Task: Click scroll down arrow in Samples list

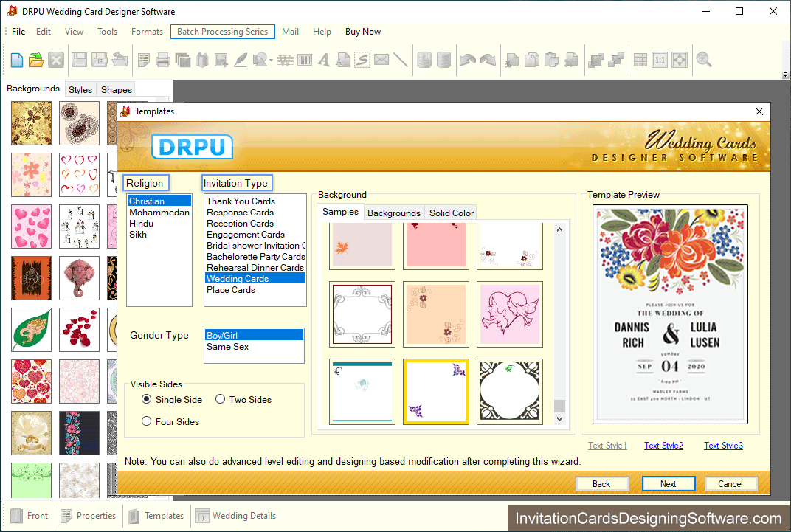Action: 559,418
